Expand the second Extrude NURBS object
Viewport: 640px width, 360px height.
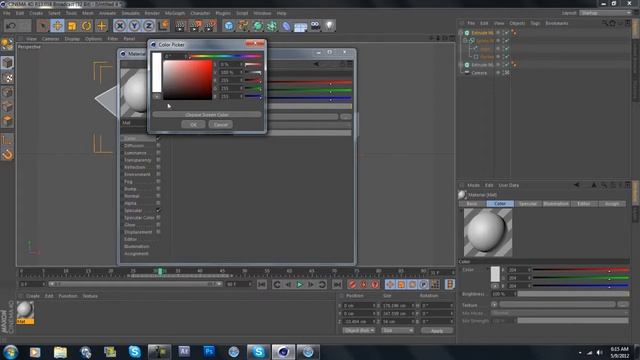coord(461,64)
